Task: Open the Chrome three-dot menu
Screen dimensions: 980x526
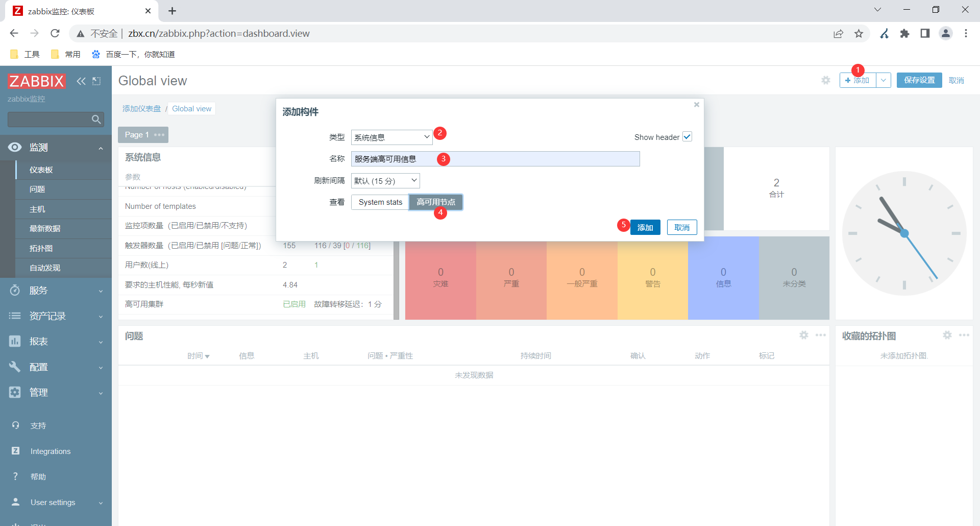Action: (966, 34)
